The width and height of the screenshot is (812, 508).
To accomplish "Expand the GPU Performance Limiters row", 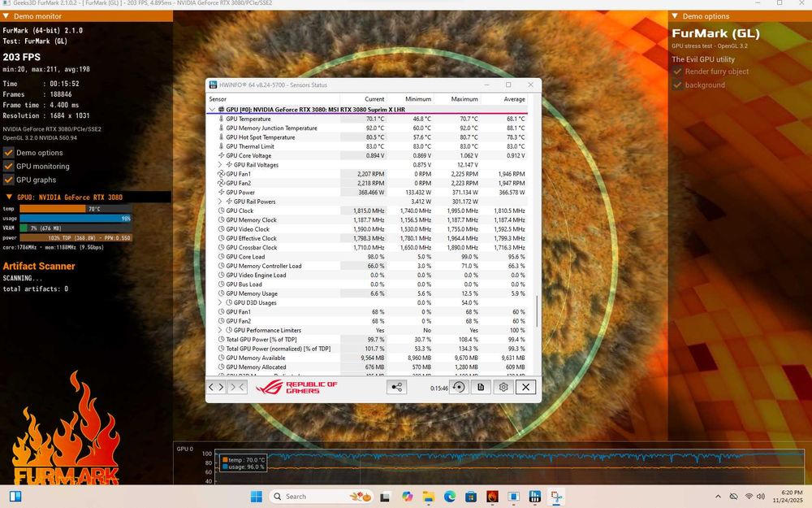I will click(220, 330).
